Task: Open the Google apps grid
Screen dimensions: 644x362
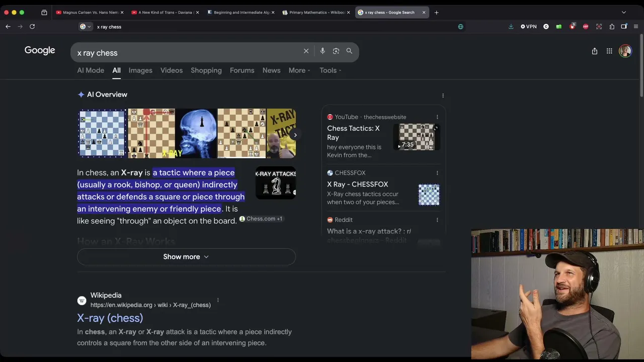Action: [609, 51]
